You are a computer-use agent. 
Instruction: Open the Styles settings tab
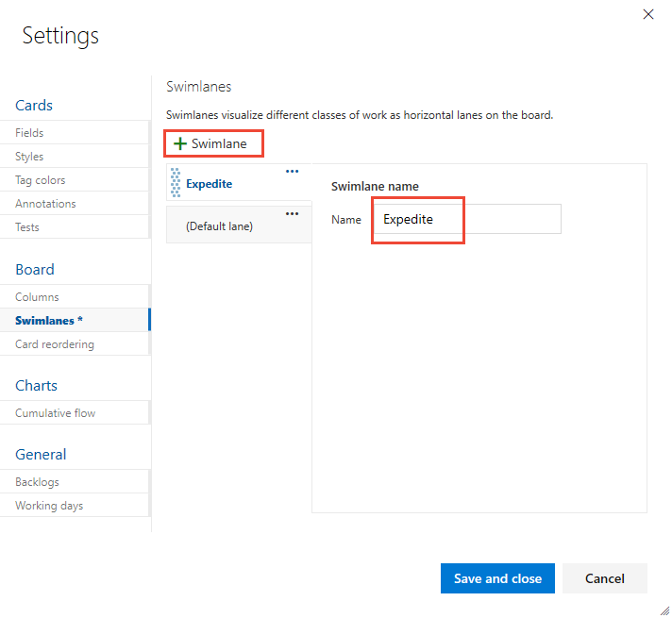click(75, 157)
